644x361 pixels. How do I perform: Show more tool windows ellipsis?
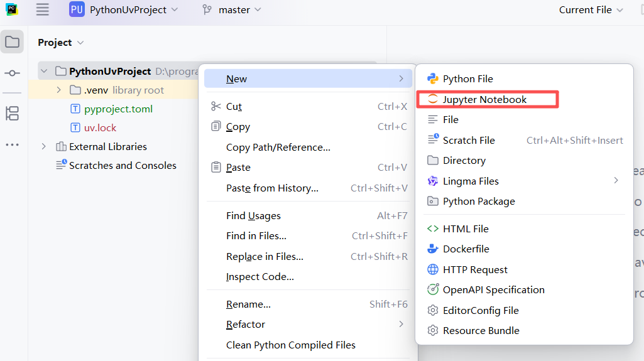pyautogui.click(x=12, y=144)
